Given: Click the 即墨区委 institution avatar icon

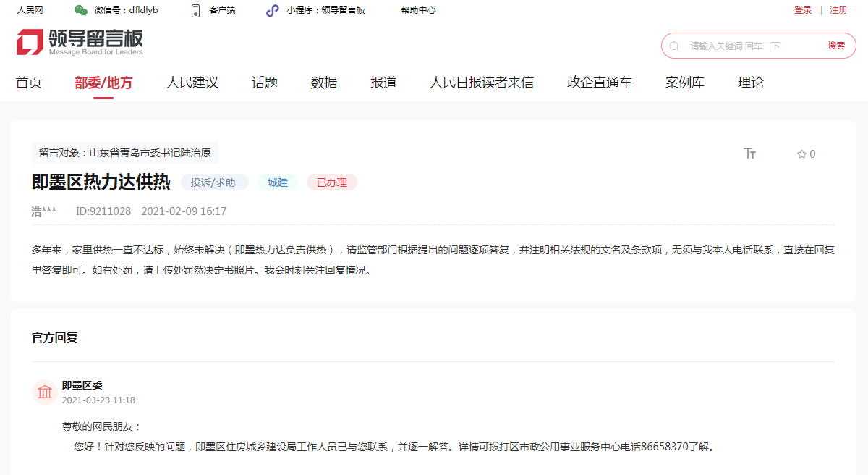Looking at the screenshot, I should 45,392.
